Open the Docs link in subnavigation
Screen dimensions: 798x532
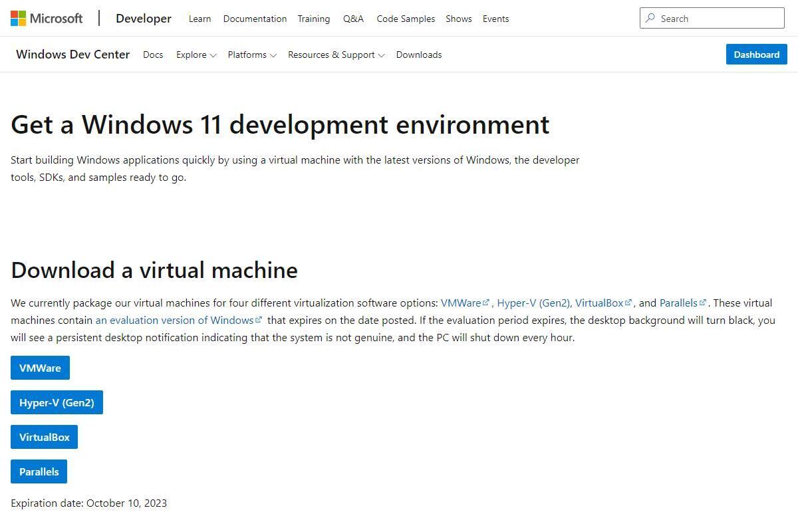tap(153, 55)
